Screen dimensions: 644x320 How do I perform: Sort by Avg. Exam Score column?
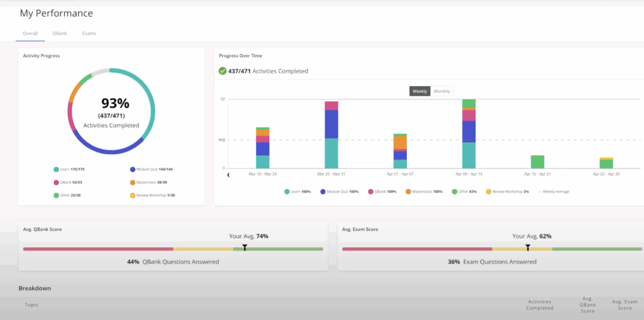point(624,305)
